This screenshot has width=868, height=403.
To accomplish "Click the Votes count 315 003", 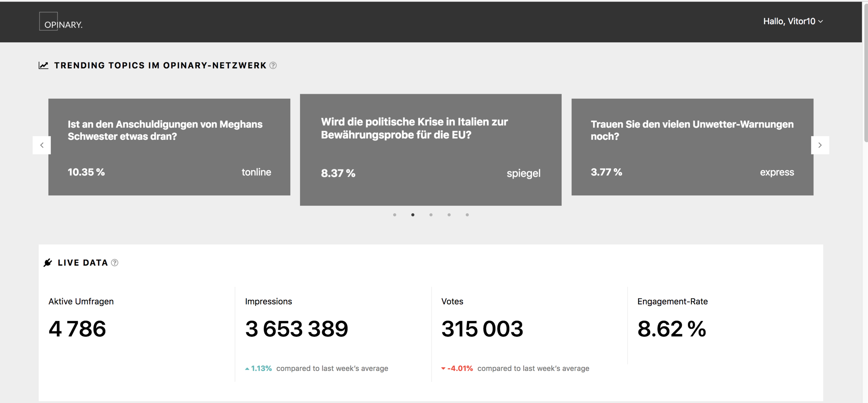I will click(x=482, y=329).
